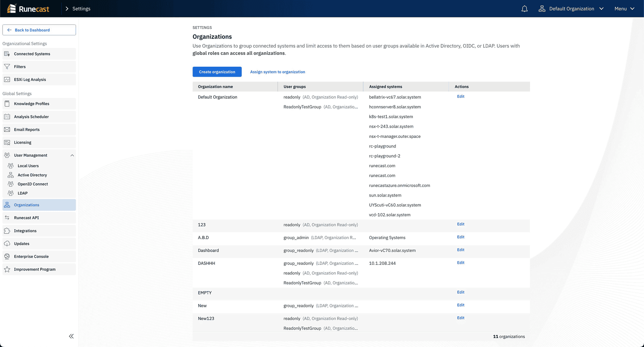Click the Runecast logo
Viewport: 644px width, 347px height.
pos(28,9)
